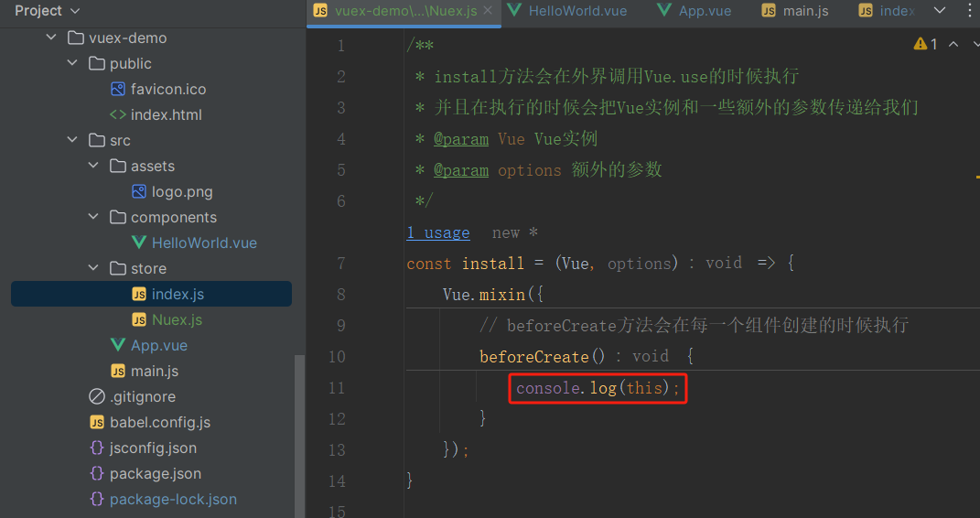The height and width of the screenshot is (518, 980).
Task: Collapse the components folder
Action: pos(93,218)
